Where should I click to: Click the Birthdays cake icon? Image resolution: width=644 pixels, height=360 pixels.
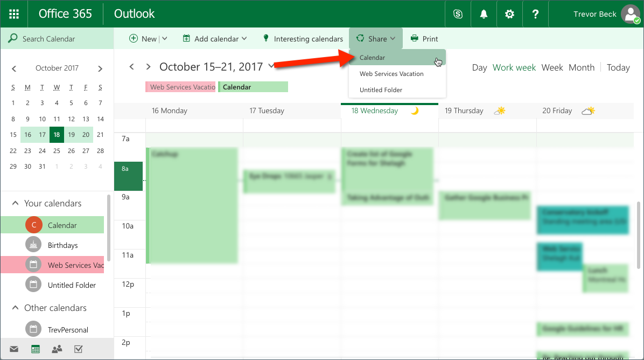click(x=33, y=245)
